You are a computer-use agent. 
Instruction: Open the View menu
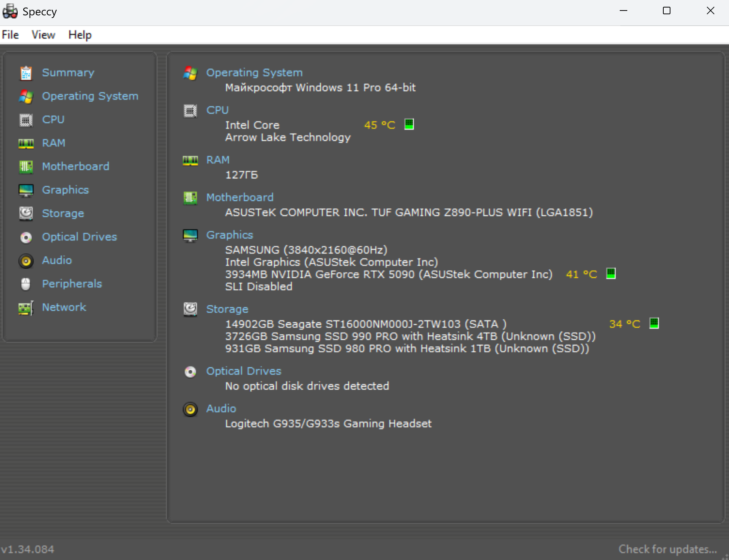[44, 35]
